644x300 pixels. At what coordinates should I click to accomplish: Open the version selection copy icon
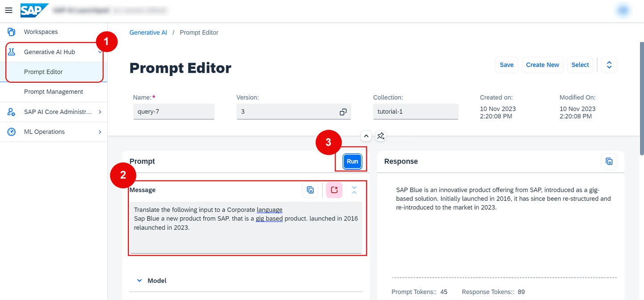coord(343,112)
